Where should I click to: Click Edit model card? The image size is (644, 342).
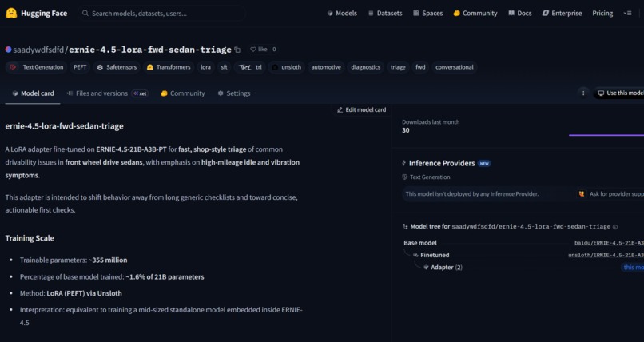tap(361, 109)
